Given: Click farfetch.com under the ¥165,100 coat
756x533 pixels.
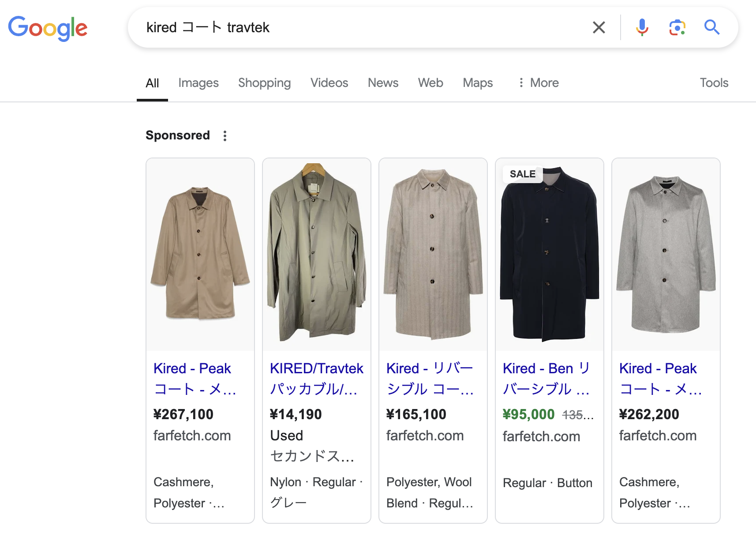Looking at the screenshot, I should point(425,435).
